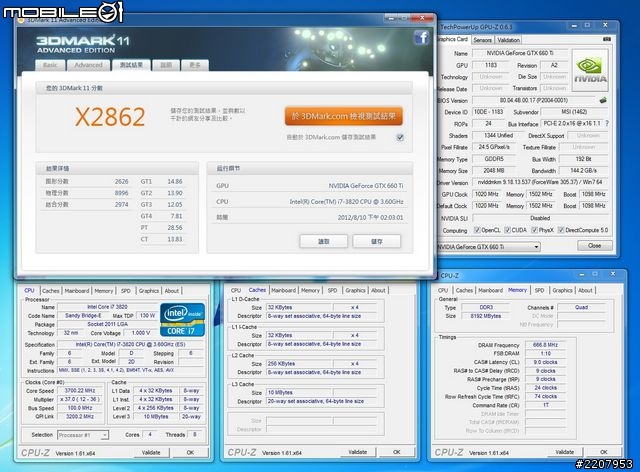Viewport: 640px width, 472px height.
Task: Select the 測試結果 results tab in 3DMark 11
Action: coord(131,65)
